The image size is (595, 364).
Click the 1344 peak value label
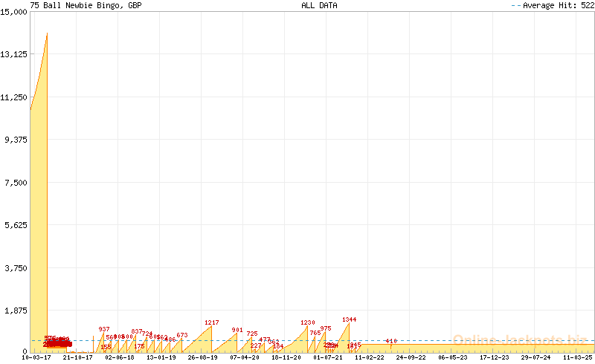click(x=350, y=319)
